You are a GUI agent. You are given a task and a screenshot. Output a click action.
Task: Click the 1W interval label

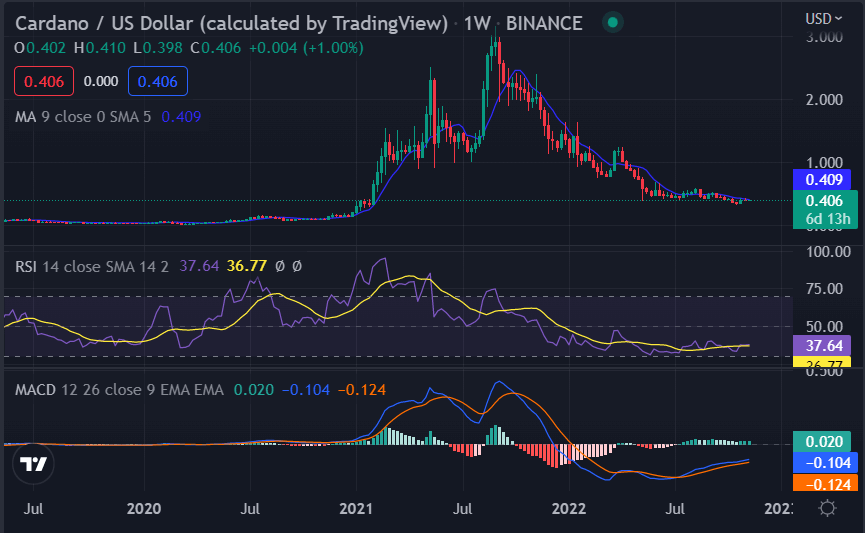point(477,23)
